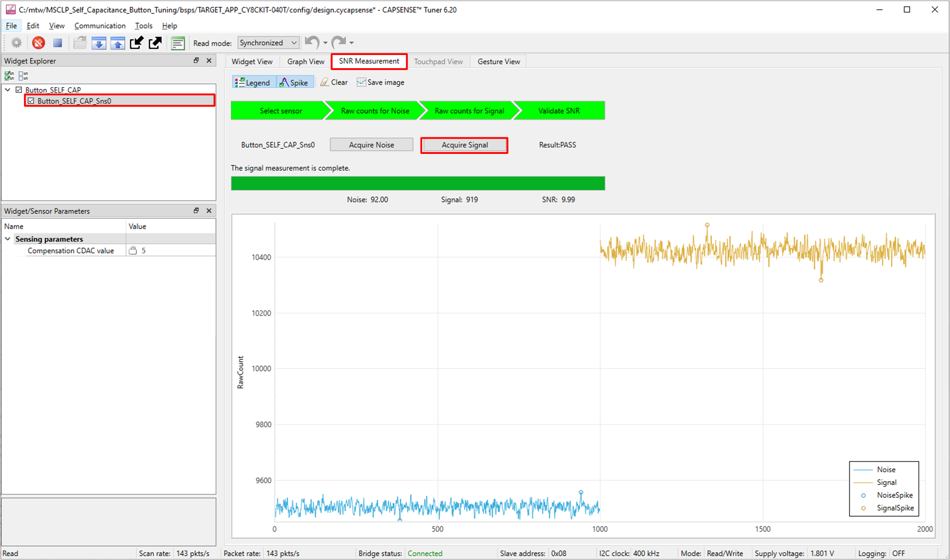Click the Noise: 92.00 value
The height and width of the screenshot is (560, 950).
pos(368,199)
